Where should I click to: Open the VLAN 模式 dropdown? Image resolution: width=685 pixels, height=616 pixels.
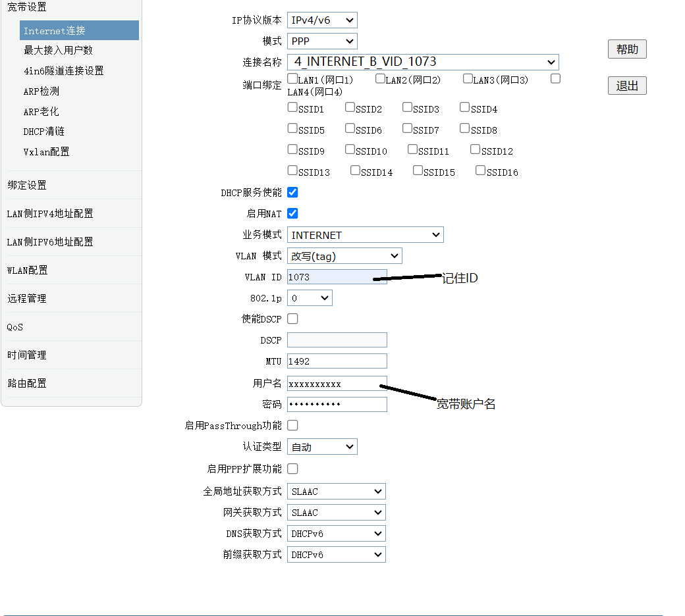click(344, 256)
